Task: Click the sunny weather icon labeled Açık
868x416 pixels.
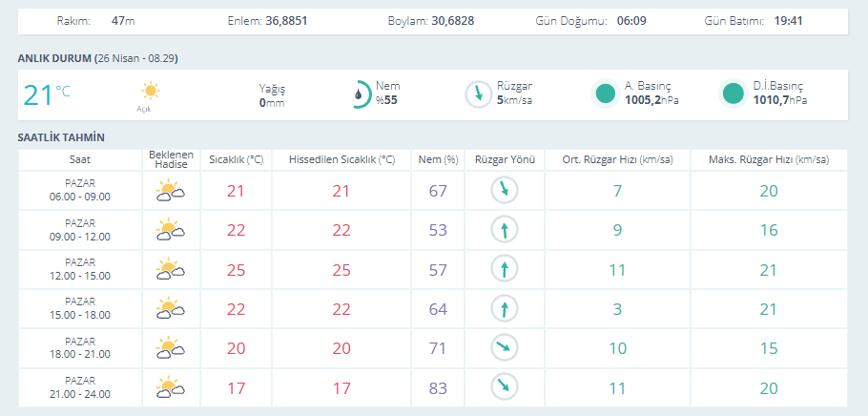Action: point(150,92)
